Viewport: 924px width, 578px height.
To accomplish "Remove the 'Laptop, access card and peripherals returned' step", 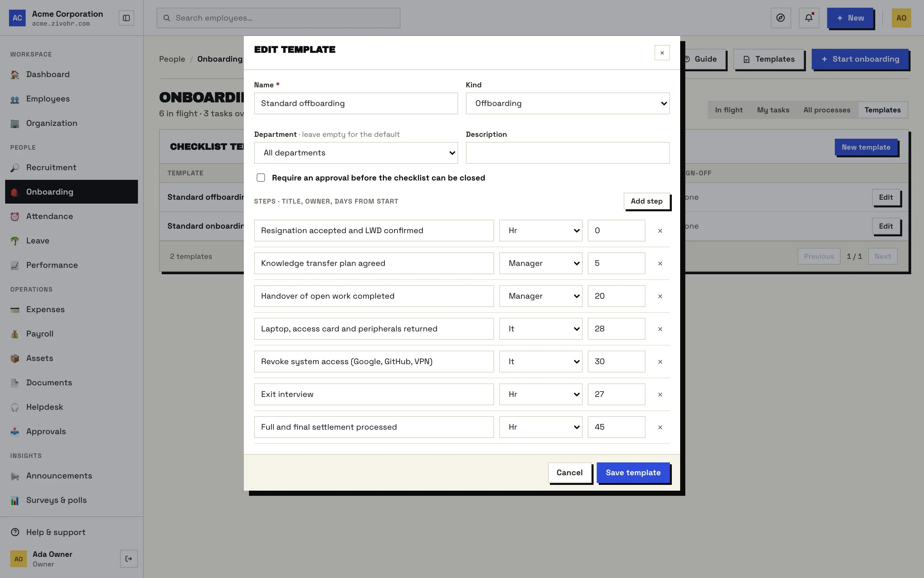I will pos(660,329).
